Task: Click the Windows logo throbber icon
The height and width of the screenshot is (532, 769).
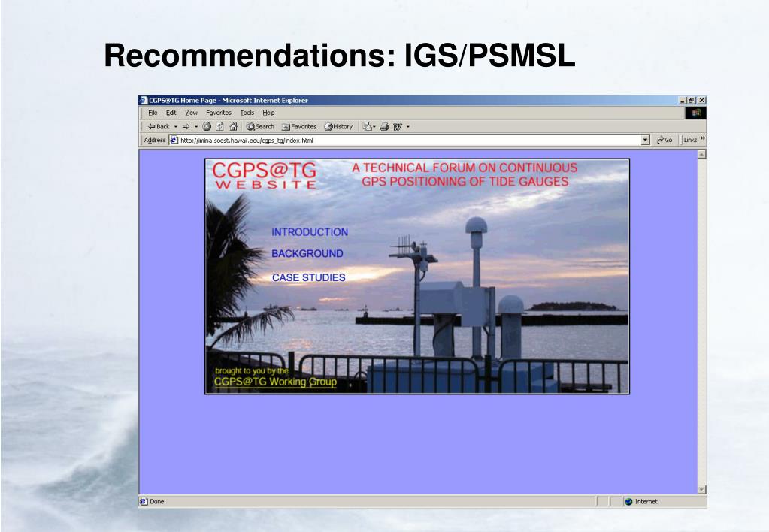Action: click(x=696, y=113)
